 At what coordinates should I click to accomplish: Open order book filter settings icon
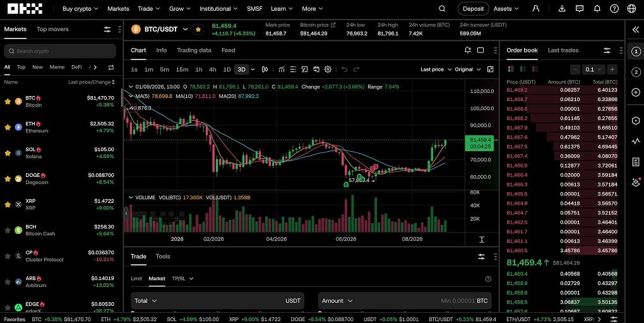coord(607,50)
